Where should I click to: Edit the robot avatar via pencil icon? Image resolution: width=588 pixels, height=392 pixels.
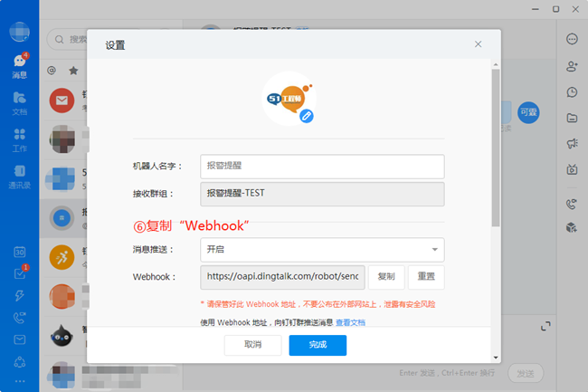click(x=307, y=116)
